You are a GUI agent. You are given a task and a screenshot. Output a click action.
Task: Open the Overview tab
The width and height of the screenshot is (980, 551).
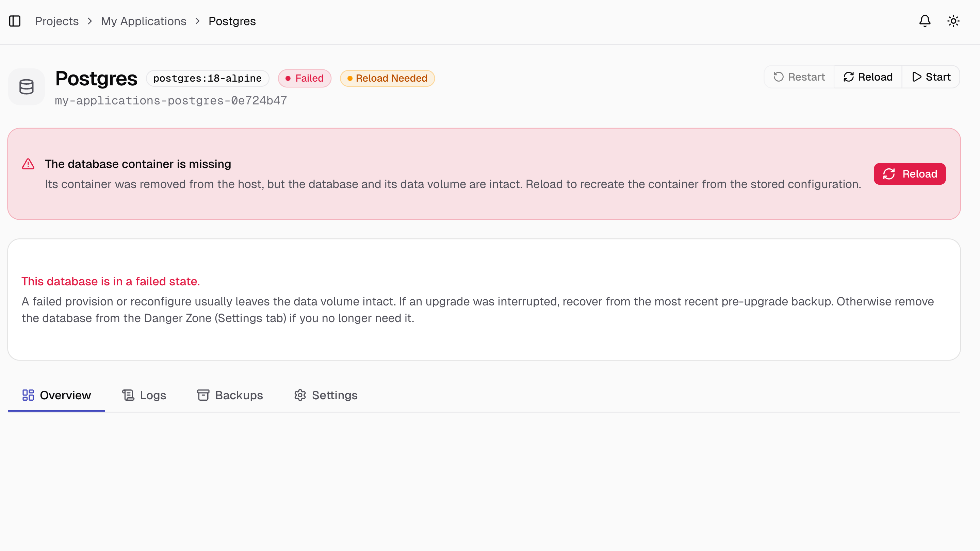pos(56,395)
